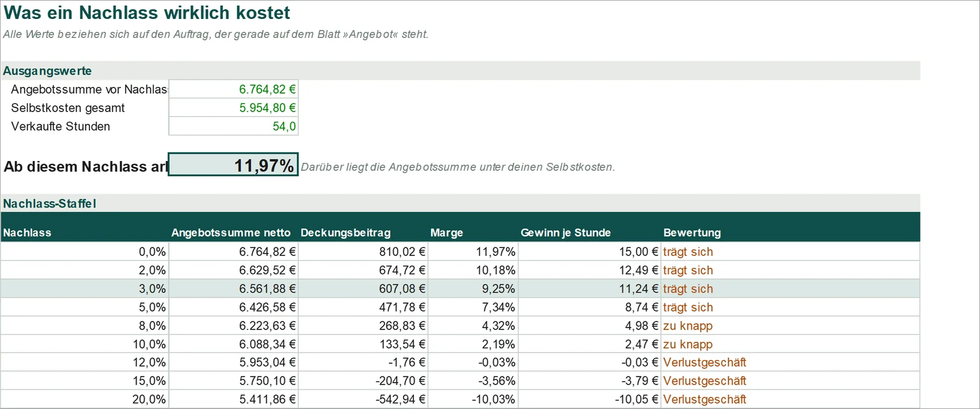The height and width of the screenshot is (409, 980).
Task: Click the Marge value 7,34%
Action: (473, 307)
